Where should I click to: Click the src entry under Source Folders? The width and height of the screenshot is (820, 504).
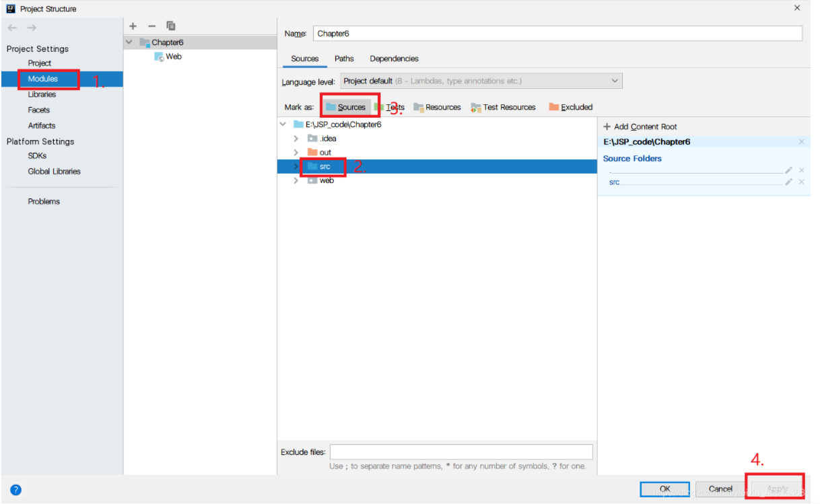pyautogui.click(x=615, y=182)
